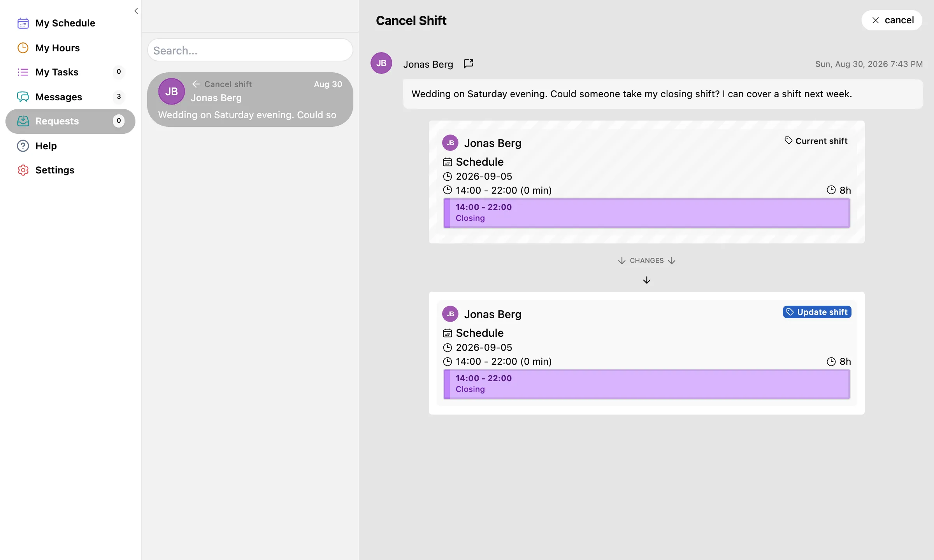Open Settings menu item

70,170
